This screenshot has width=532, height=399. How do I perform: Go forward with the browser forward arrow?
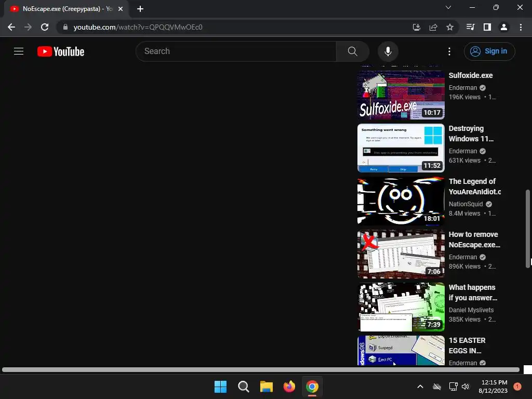[x=28, y=27]
